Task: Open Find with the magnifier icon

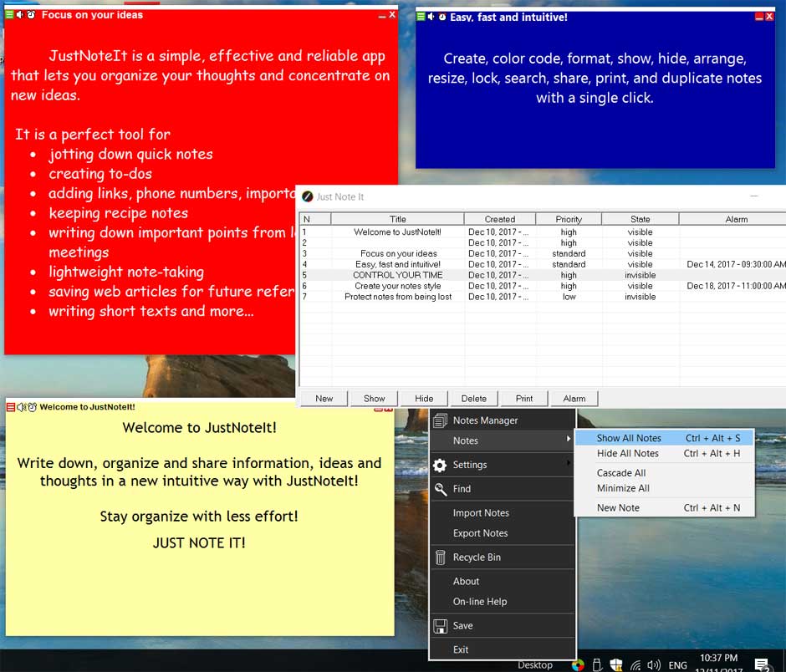Action: (462, 489)
